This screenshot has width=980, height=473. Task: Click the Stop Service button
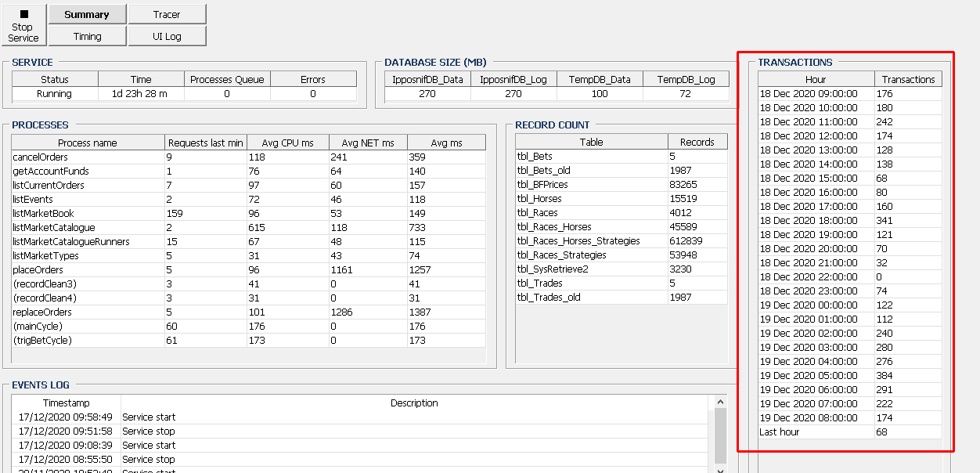23,25
